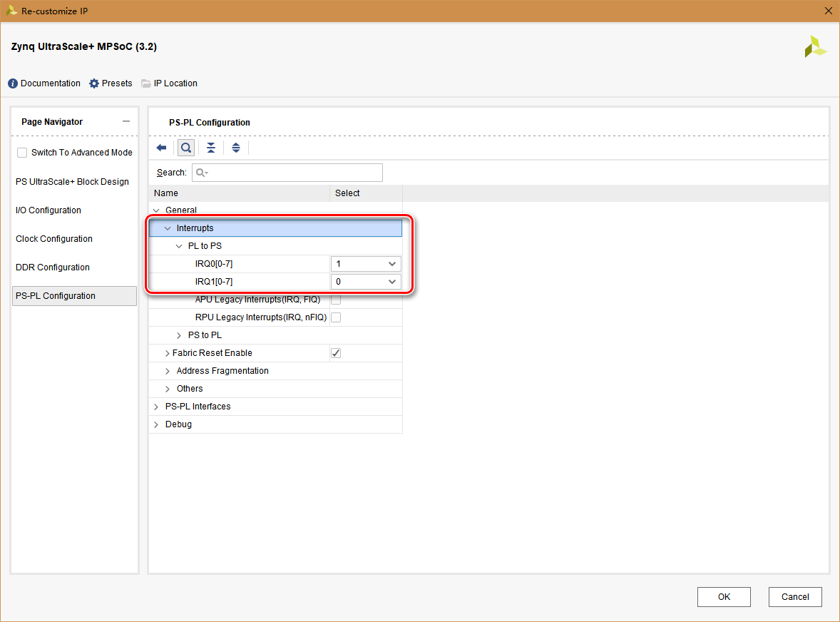The width and height of the screenshot is (840, 622).
Task: Click the OK button
Action: pos(724,597)
